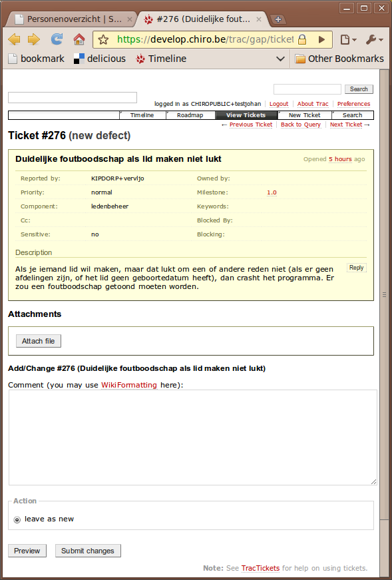Open milestone 1.0 link
The width and height of the screenshot is (392, 580).
(x=272, y=192)
